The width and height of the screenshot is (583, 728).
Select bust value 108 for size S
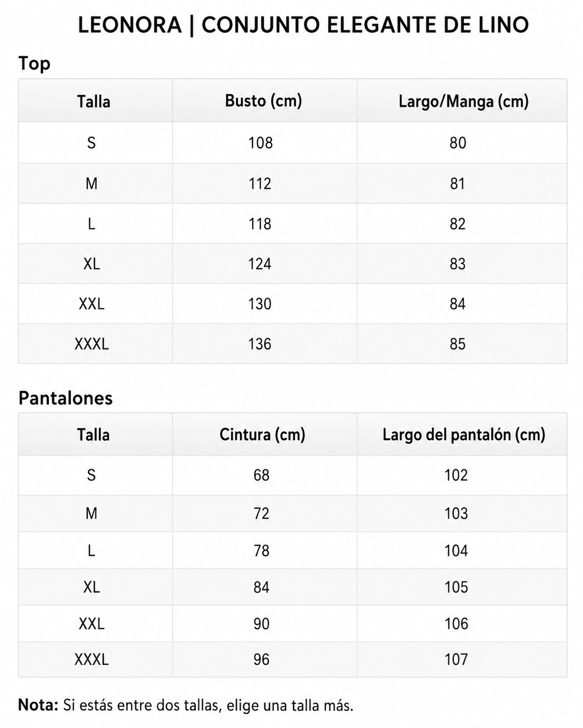[x=260, y=143]
